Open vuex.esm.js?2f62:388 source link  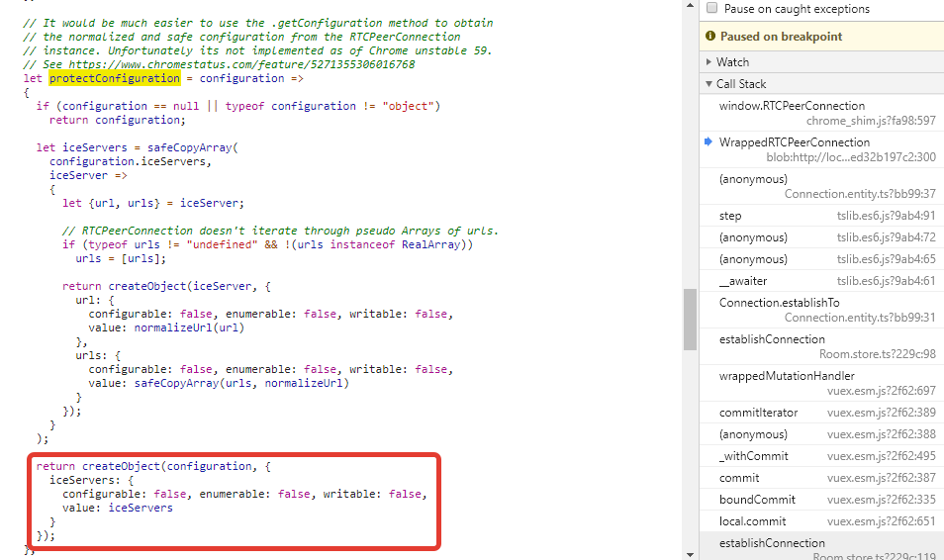(882, 434)
